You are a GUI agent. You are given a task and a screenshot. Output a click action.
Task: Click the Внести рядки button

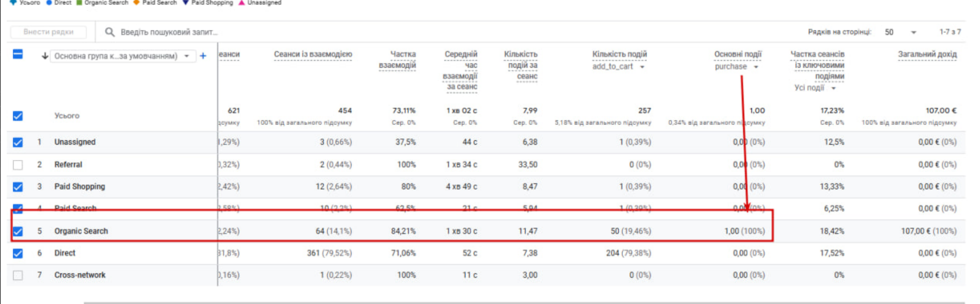coord(48,32)
